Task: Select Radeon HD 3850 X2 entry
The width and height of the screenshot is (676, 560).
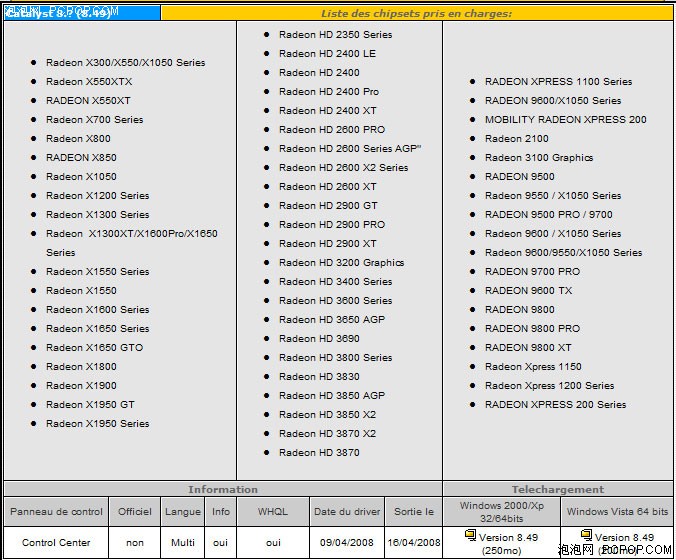Action: [x=327, y=414]
